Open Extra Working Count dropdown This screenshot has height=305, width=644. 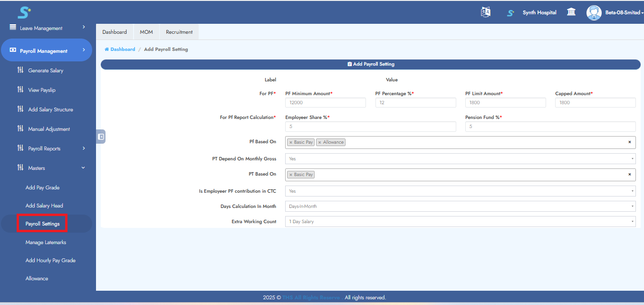pyautogui.click(x=460, y=222)
